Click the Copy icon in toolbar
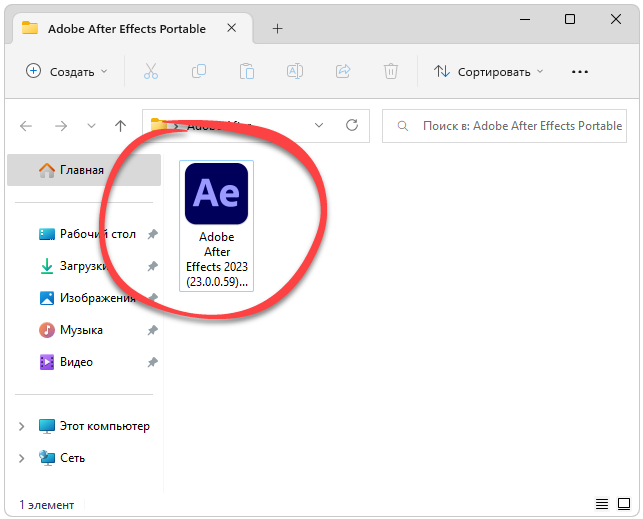The height and width of the screenshot is (519, 643). pyautogui.click(x=199, y=71)
